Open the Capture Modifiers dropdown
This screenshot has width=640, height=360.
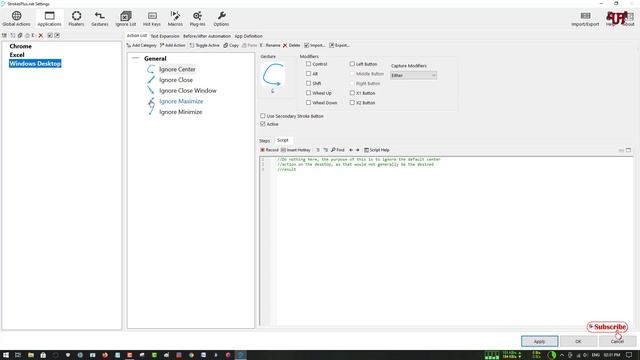(x=413, y=76)
